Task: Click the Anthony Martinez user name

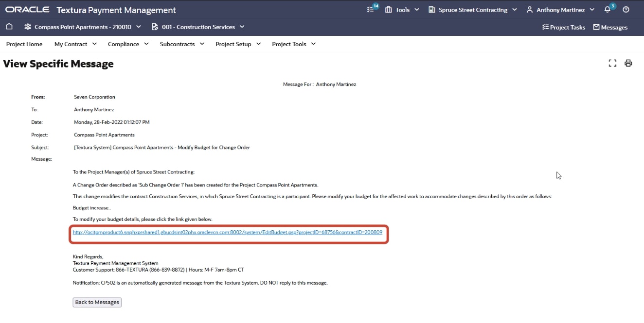Action: [560, 10]
